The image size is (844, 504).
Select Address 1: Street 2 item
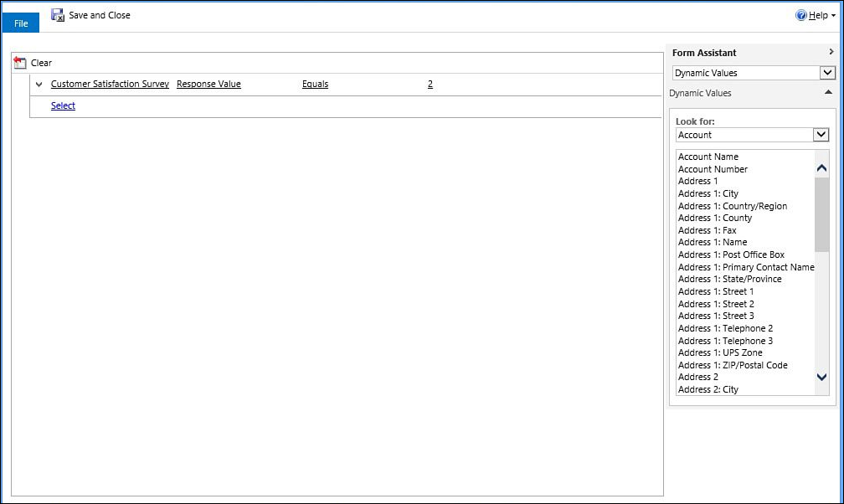716,304
